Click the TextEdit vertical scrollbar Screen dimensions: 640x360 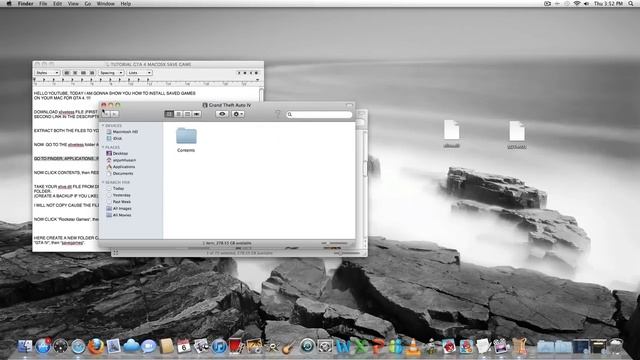pos(261,95)
